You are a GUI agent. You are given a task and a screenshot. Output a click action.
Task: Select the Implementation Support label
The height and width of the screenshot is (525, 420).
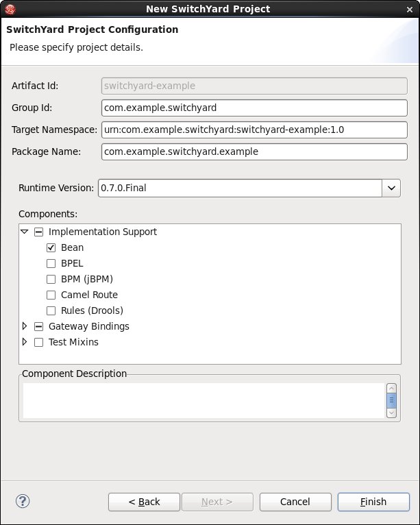(102, 232)
